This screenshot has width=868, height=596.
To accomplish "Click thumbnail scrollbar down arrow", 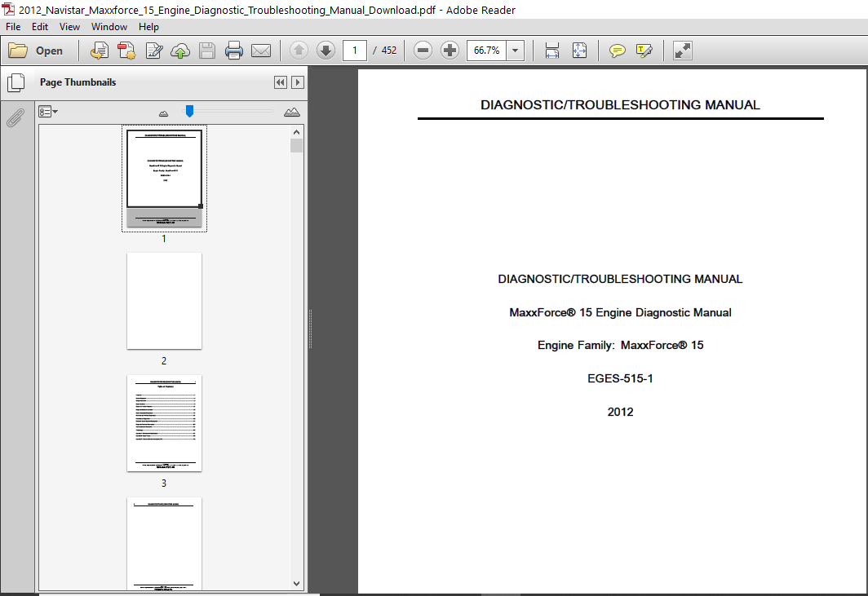I will (296, 583).
